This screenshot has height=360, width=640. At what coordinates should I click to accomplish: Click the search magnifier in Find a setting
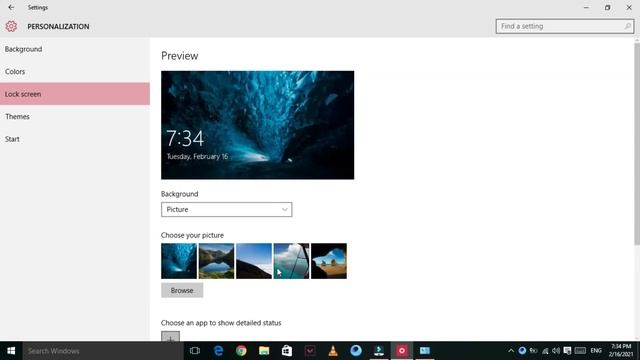point(627,27)
